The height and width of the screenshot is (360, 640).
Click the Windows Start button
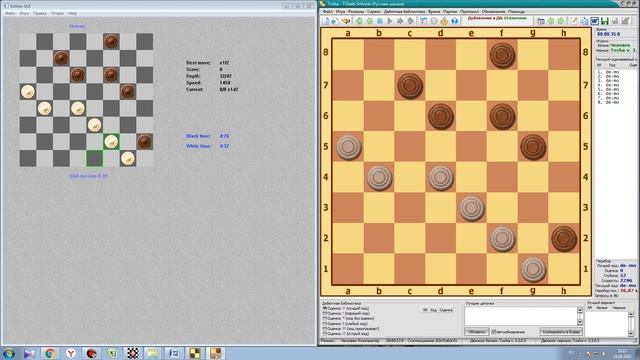[9, 353]
